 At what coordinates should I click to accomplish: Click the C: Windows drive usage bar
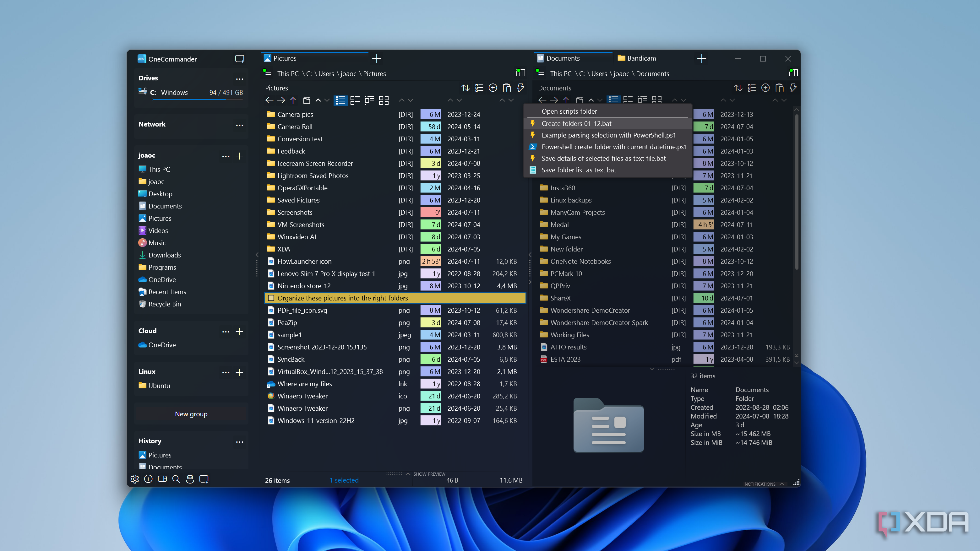point(198,99)
